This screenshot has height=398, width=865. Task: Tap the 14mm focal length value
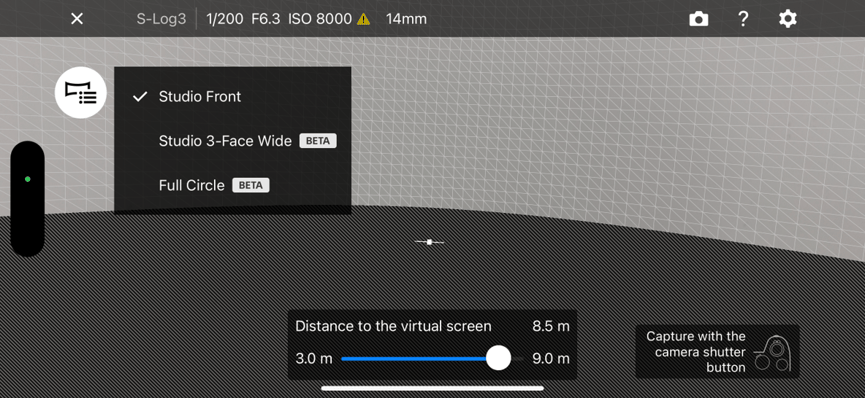406,19
